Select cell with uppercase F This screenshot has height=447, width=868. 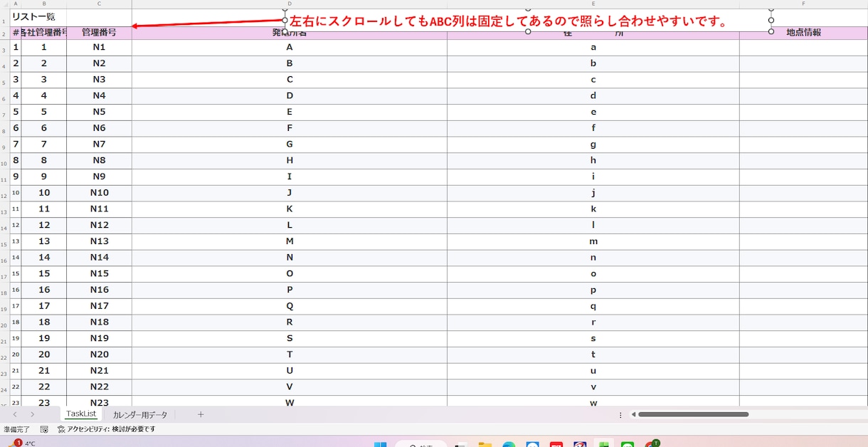(289, 128)
